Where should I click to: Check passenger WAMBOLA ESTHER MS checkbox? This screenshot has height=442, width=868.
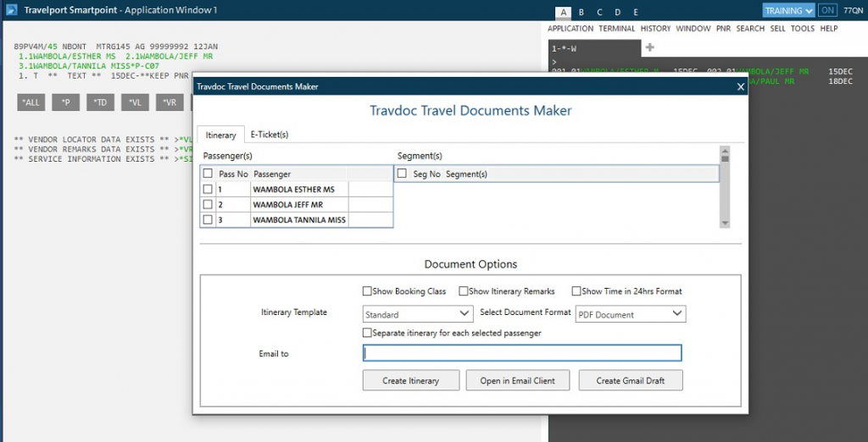(208, 189)
